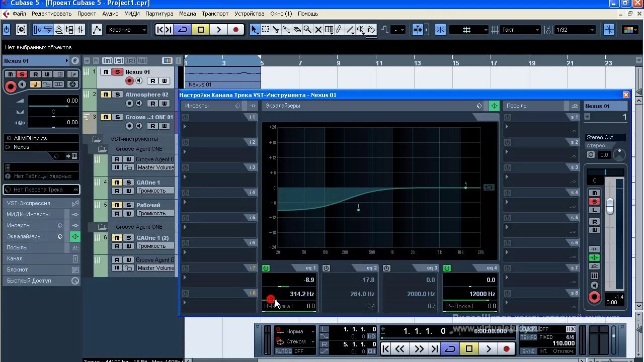Click the automation mode curve icon
This screenshot has width=644, height=362.
[x=97, y=30]
